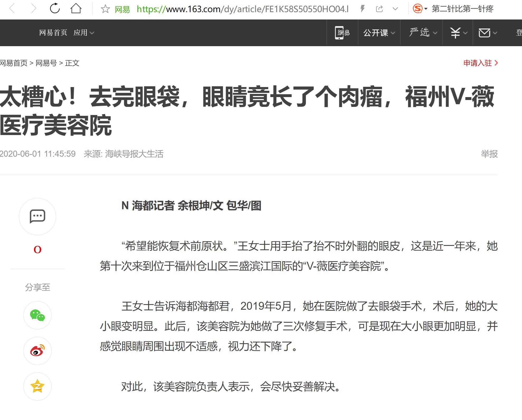Share article to Weibo

click(37, 351)
